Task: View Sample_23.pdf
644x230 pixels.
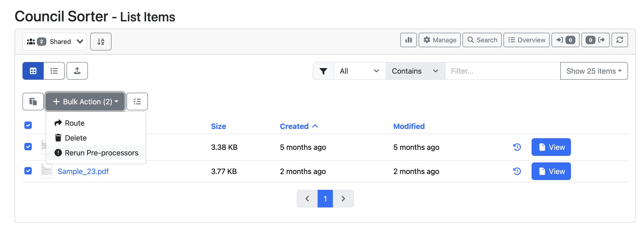Action: [551, 171]
